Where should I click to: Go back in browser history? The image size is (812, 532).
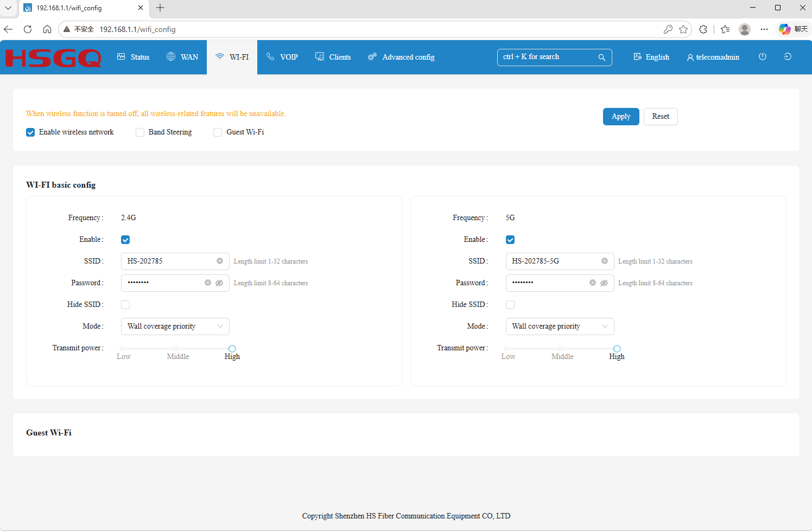point(8,29)
